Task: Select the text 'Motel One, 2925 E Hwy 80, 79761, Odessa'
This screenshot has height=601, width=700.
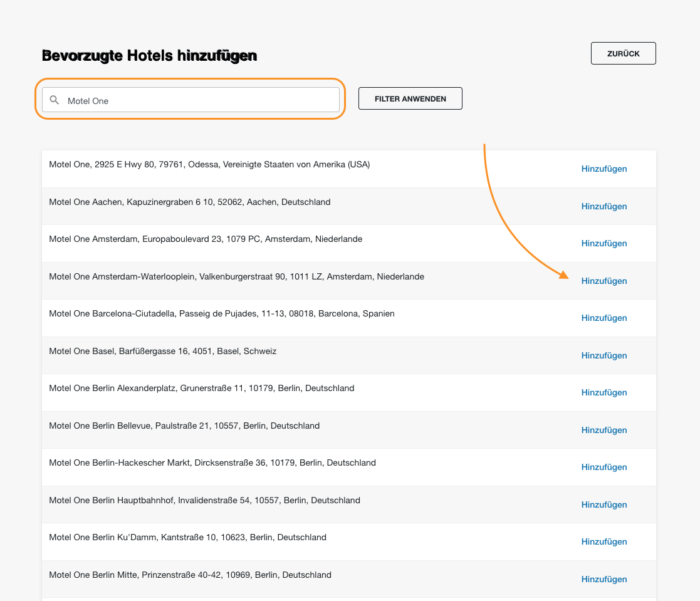Action: point(134,165)
